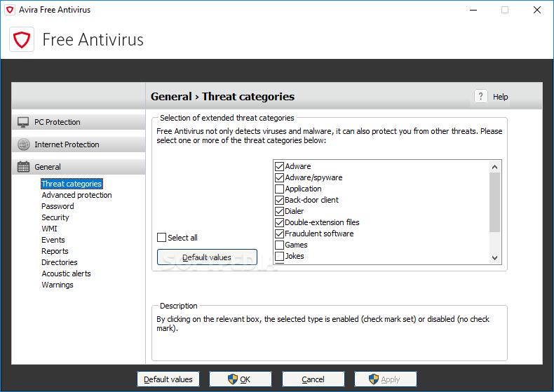This screenshot has height=392, width=554.
Task: Expand the Internet Protection section
Action: (79, 144)
